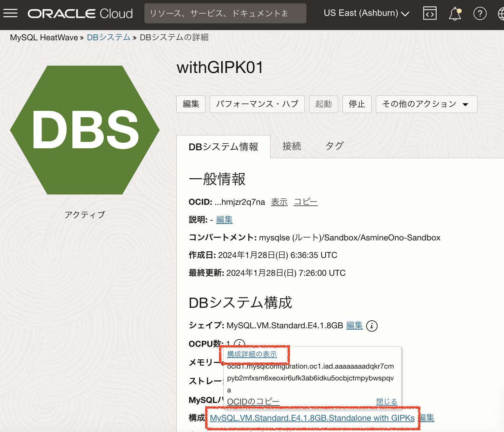The width and height of the screenshot is (504, 432).
Task: Click the 起動 button
Action: pos(324,104)
